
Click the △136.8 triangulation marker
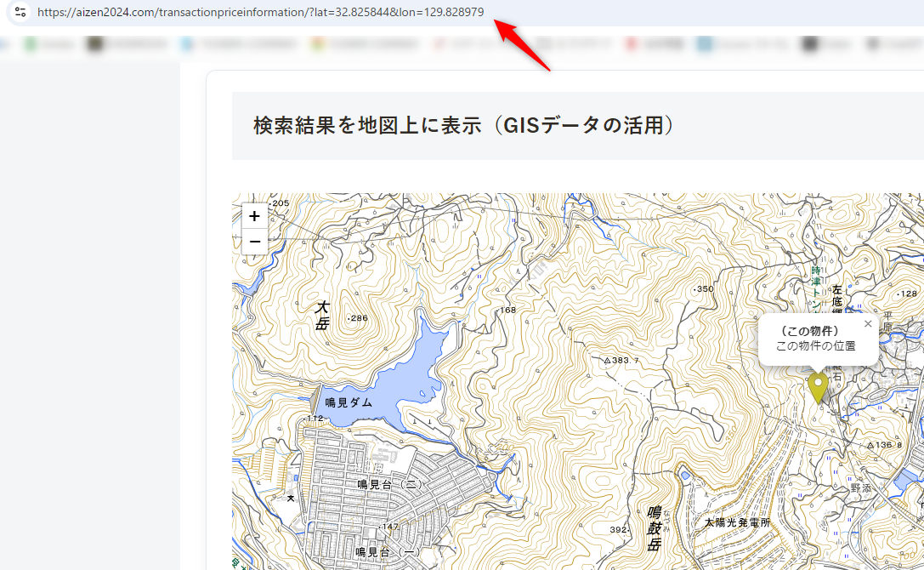870,445
